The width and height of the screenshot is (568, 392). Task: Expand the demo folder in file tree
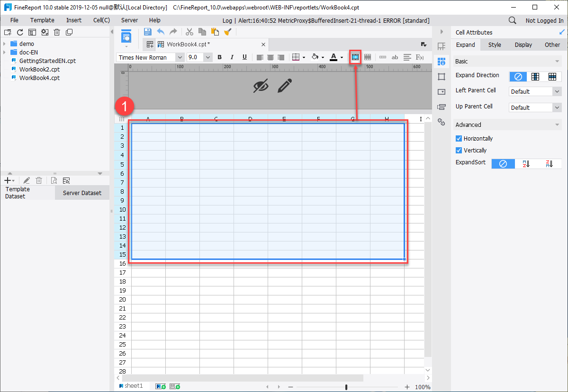tap(4, 44)
